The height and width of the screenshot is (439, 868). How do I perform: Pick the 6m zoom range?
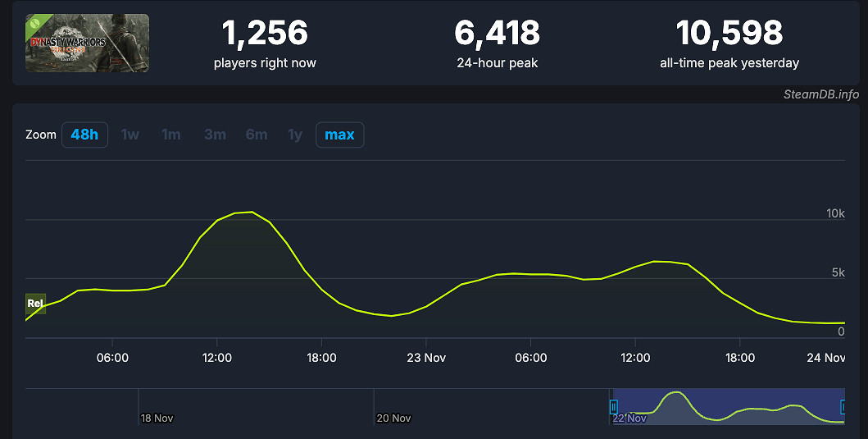[257, 135]
